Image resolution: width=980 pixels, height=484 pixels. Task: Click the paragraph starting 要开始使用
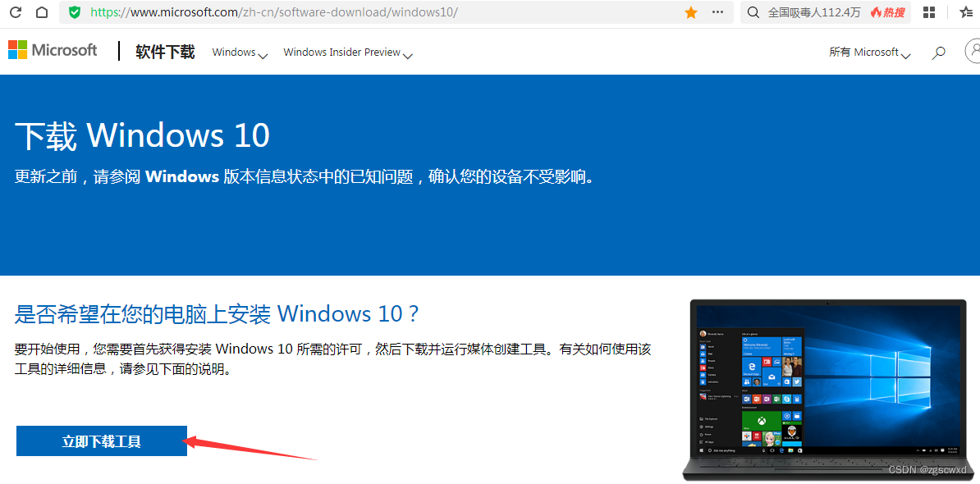click(x=332, y=358)
